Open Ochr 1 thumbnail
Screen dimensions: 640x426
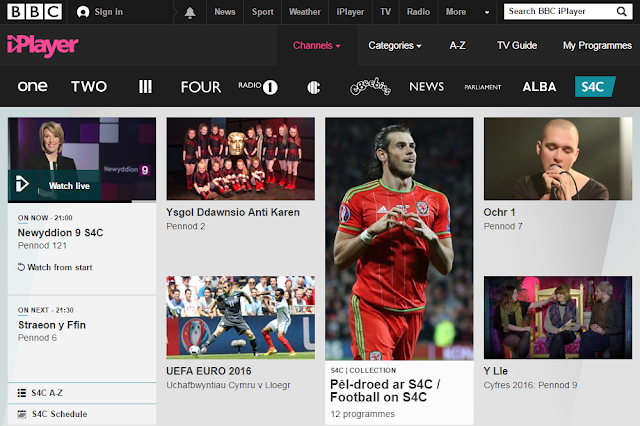(x=558, y=159)
